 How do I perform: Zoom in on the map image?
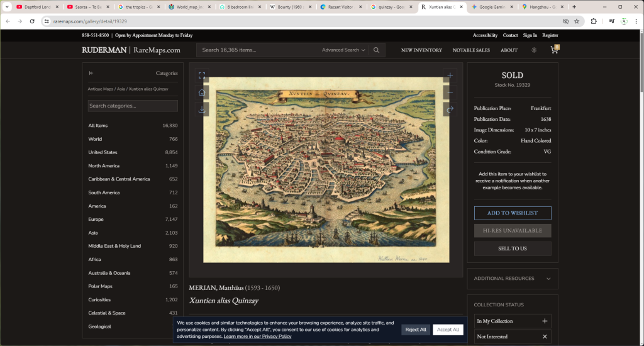click(450, 75)
